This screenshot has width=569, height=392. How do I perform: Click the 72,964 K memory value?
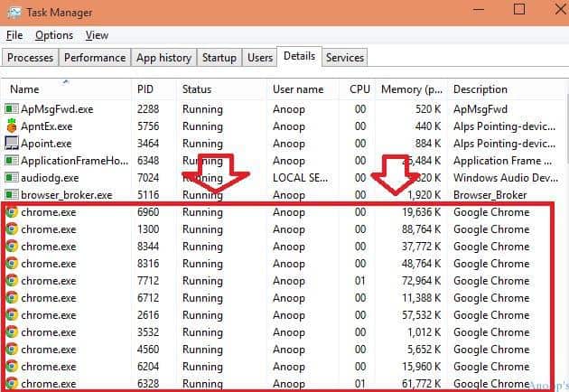click(x=421, y=281)
